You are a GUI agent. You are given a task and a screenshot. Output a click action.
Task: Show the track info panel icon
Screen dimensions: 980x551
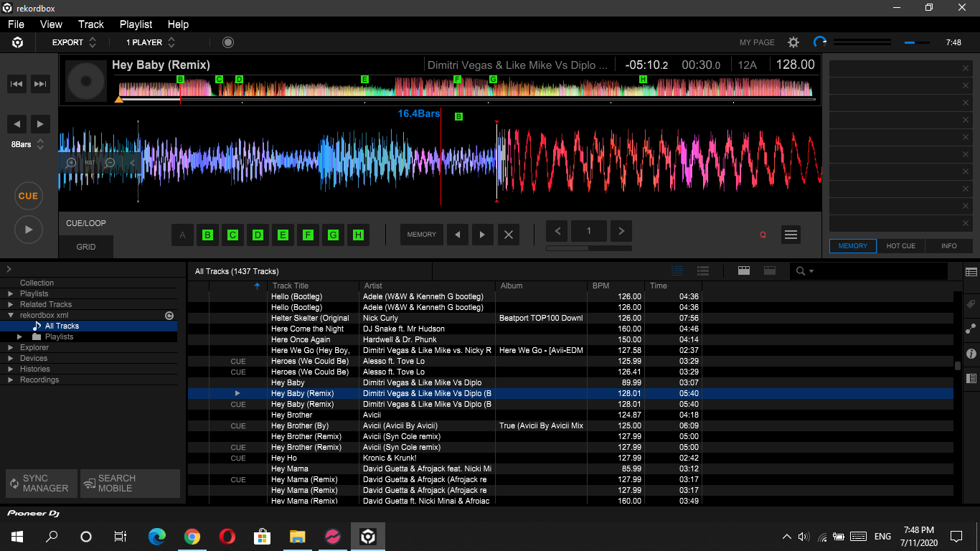pyautogui.click(x=971, y=354)
